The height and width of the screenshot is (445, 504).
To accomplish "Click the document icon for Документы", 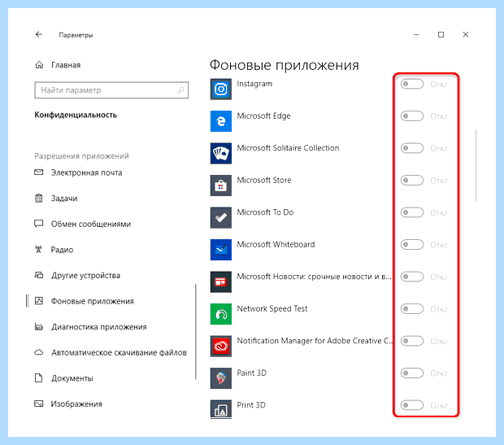I will point(38,377).
